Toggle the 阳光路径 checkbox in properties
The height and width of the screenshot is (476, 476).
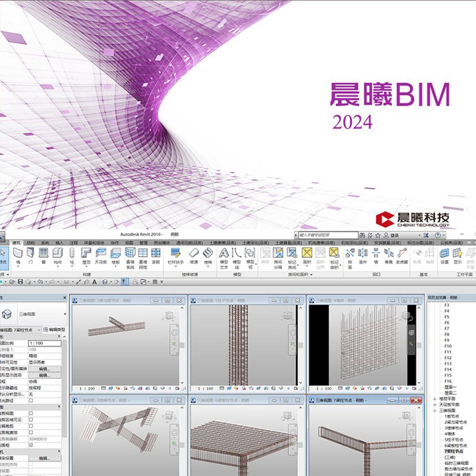click(31, 400)
